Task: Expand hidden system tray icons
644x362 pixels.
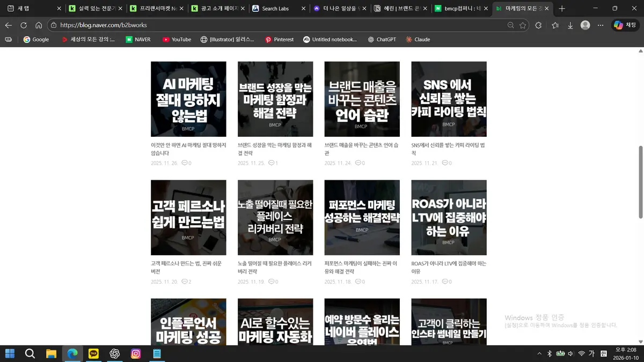Action: tap(539, 353)
